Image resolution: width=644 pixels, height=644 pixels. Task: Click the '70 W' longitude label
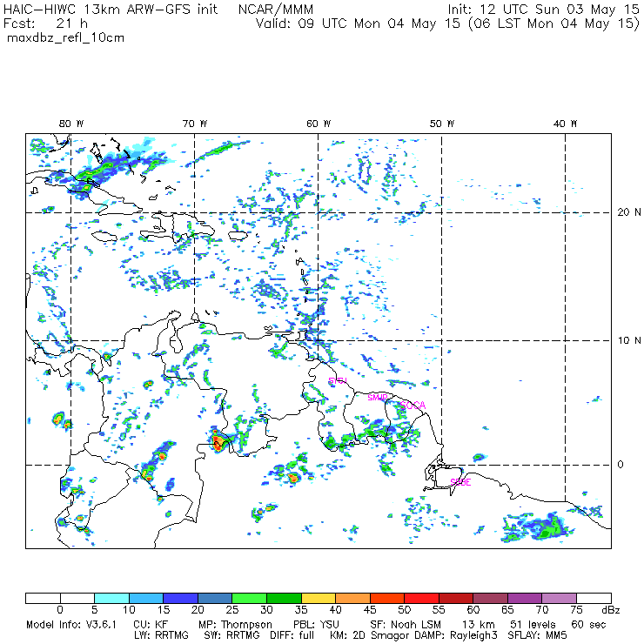tap(195, 124)
